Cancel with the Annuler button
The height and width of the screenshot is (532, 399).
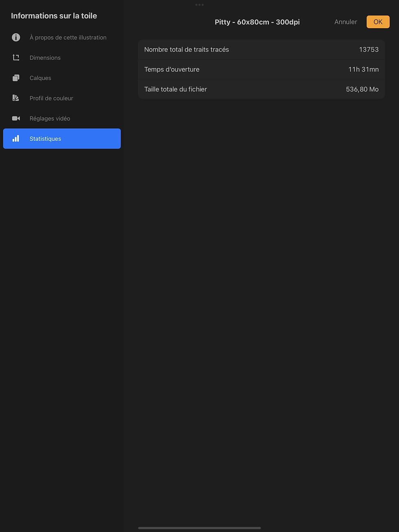pyautogui.click(x=346, y=22)
